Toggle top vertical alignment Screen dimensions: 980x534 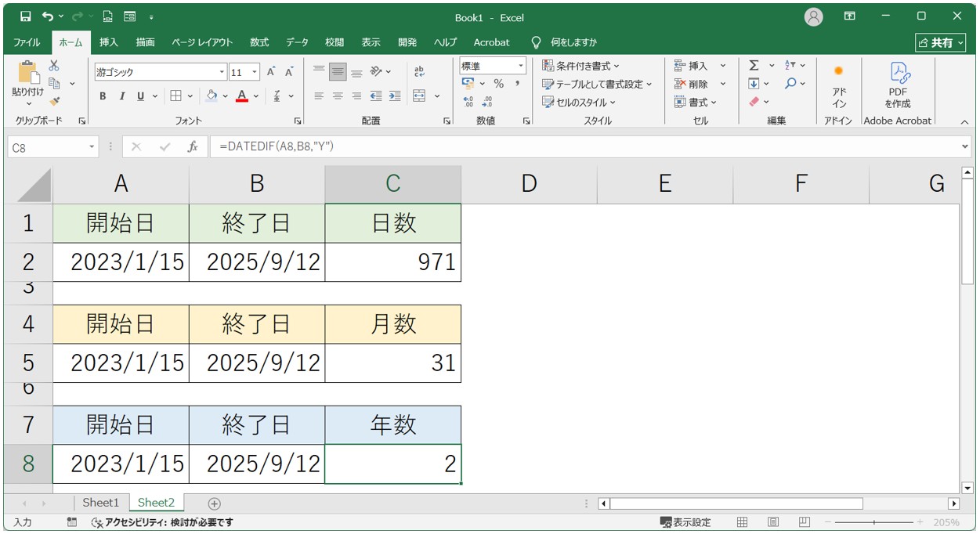pyautogui.click(x=319, y=72)
